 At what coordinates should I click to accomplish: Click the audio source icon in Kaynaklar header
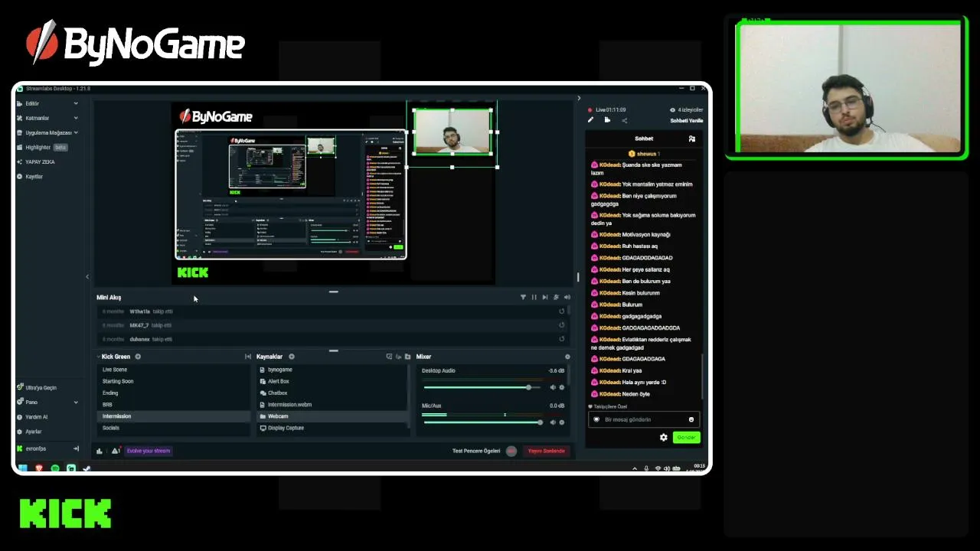tap(398, 357)
